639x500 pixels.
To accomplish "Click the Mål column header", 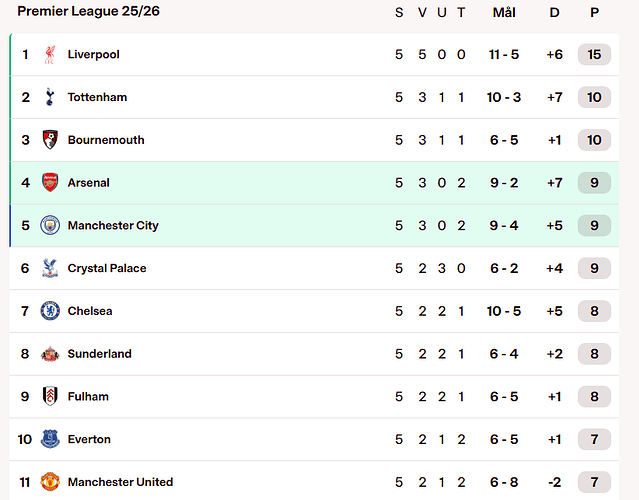I will (504, 12).
